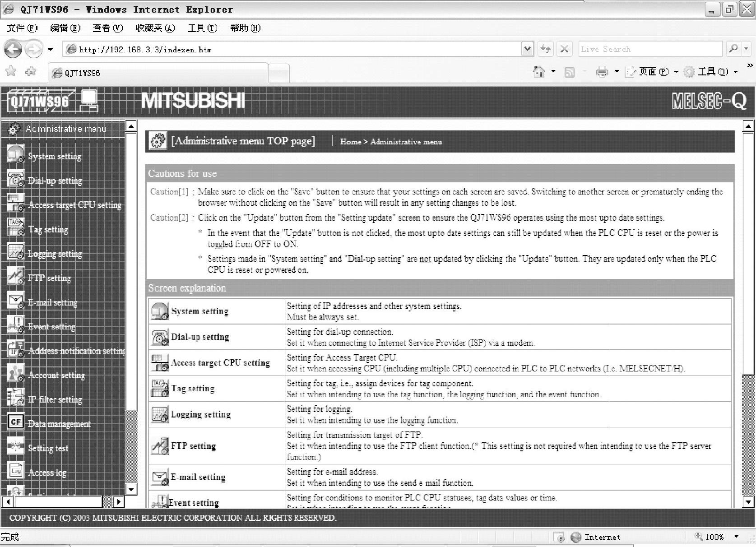Open the 页面(P) page menu dropdown

pyautogui.click(x=676, y=72)
